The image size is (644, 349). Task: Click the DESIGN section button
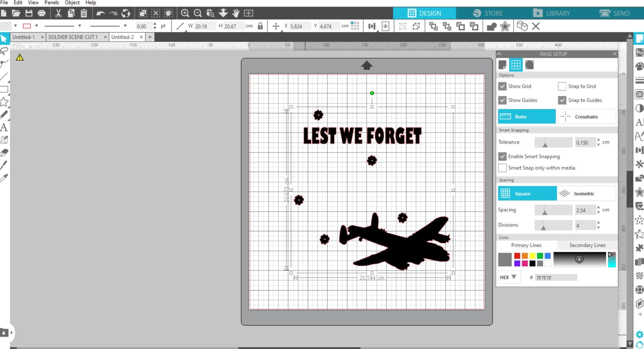point(424,13)
